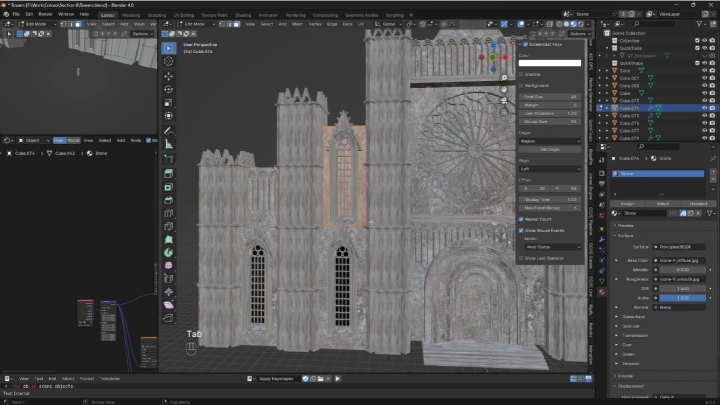The height and width of the screenshot is (405, 720).
Task: Enable the Shadow checkbox
Action: 521,74
